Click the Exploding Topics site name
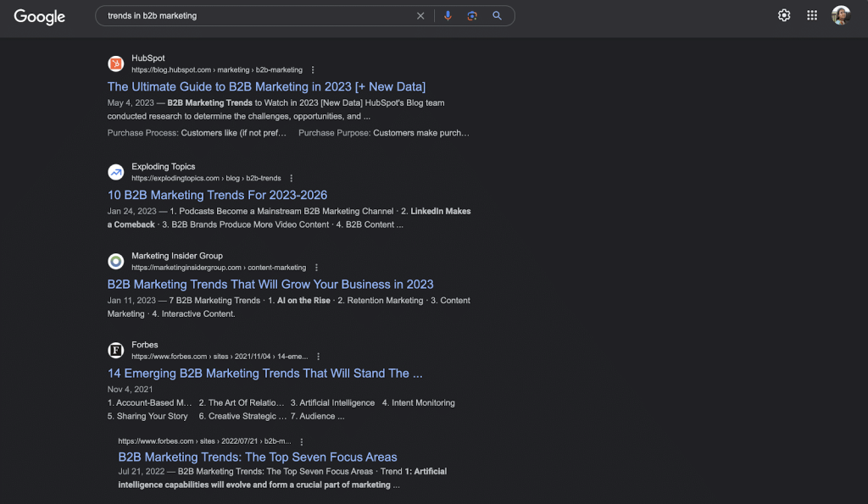Viewport: 868px width, 504px height. 164,167
